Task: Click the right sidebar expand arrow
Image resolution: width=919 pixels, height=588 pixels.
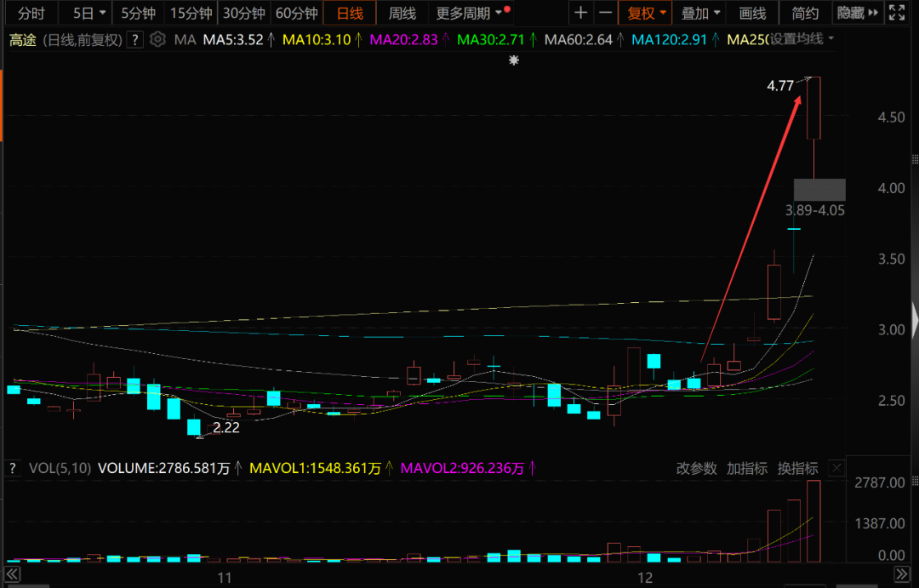Action: pyautogui.click(x=915, y=320)
